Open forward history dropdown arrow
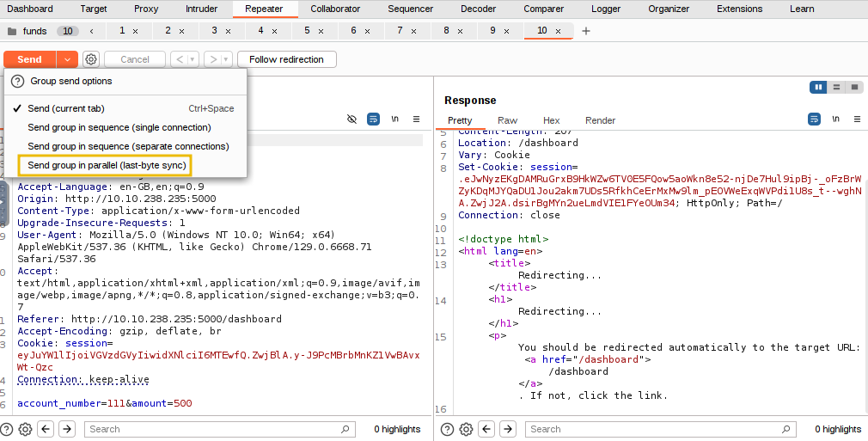 point(226,59)
